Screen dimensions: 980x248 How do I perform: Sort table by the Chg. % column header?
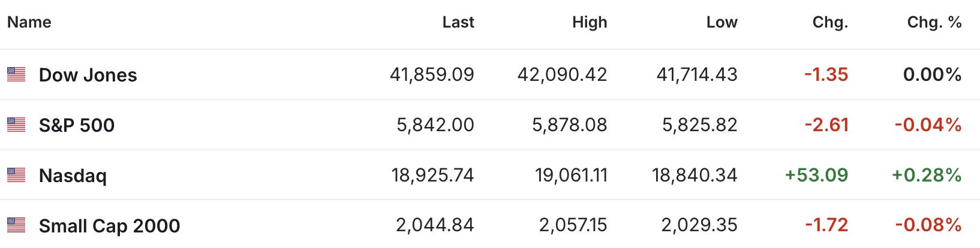tap(934, 22)
